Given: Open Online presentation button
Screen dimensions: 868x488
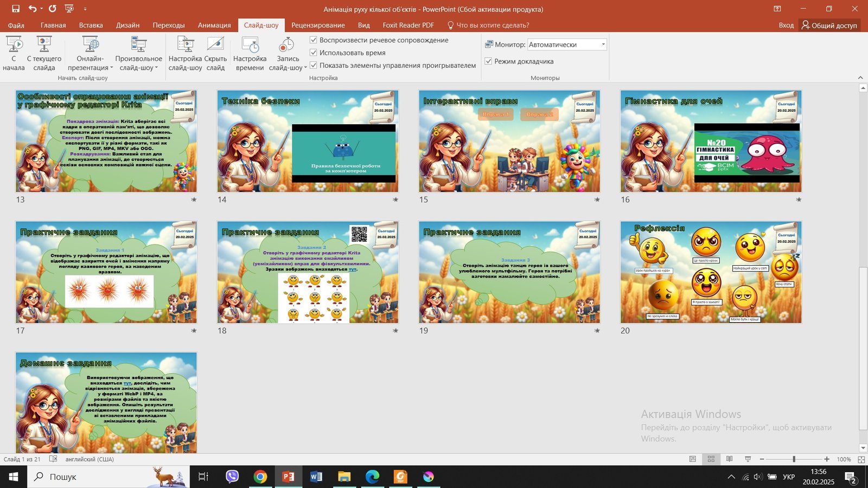Looking at the screenshot, I should tap(90, 53).
